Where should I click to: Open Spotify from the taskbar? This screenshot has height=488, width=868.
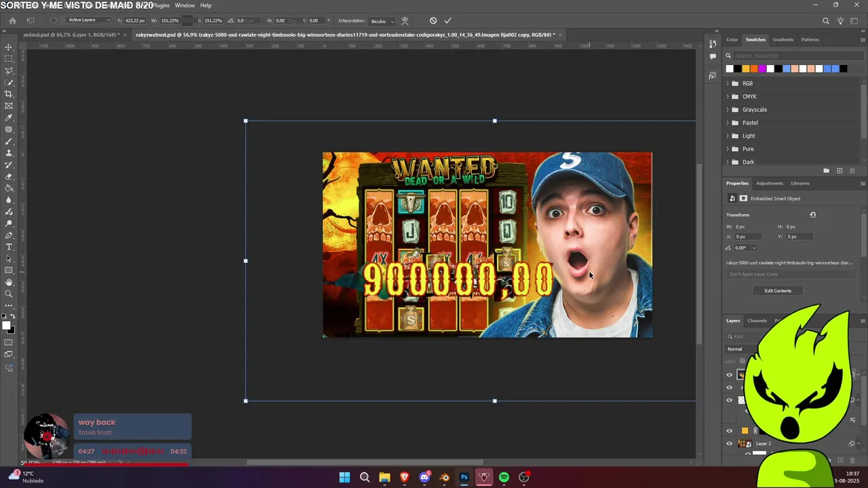click(504, 477)
